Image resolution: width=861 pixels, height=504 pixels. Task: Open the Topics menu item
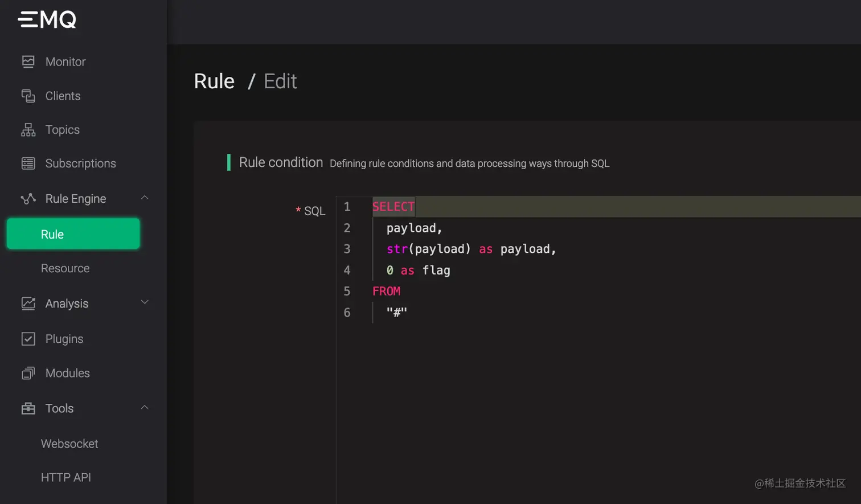(63, 130)
